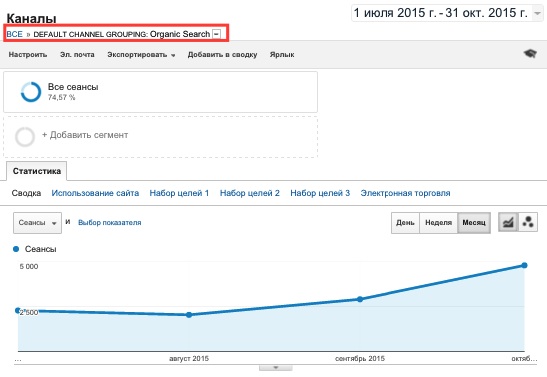Open the graduation cap education icon
This screenshot has height=377, width=547.
pos(530,54)
